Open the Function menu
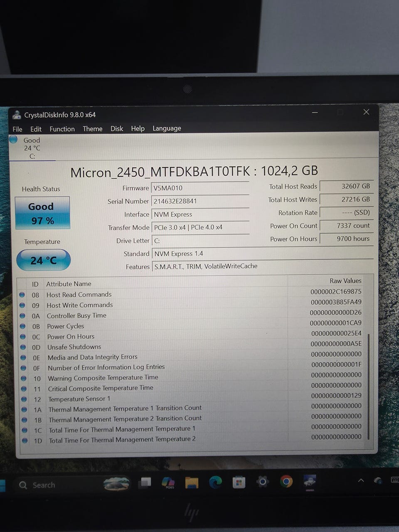Viewport: 399px width, 532px height. (62, 129)
